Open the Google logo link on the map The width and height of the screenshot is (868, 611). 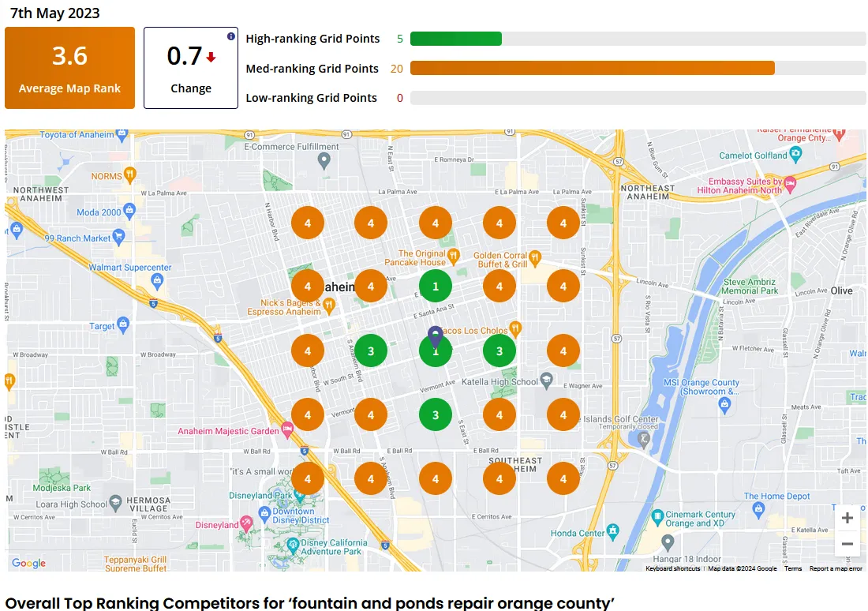point(28,563)
